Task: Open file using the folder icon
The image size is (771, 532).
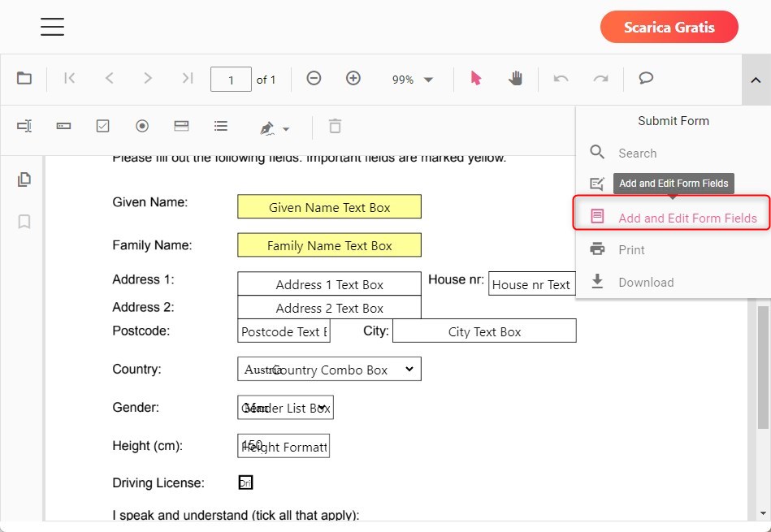Action: (x=24, y=79)
